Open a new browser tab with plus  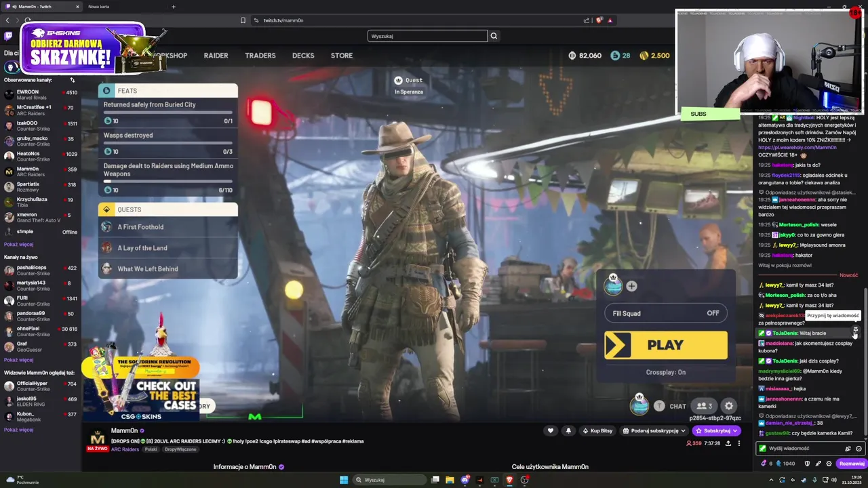tap(173, 7)
